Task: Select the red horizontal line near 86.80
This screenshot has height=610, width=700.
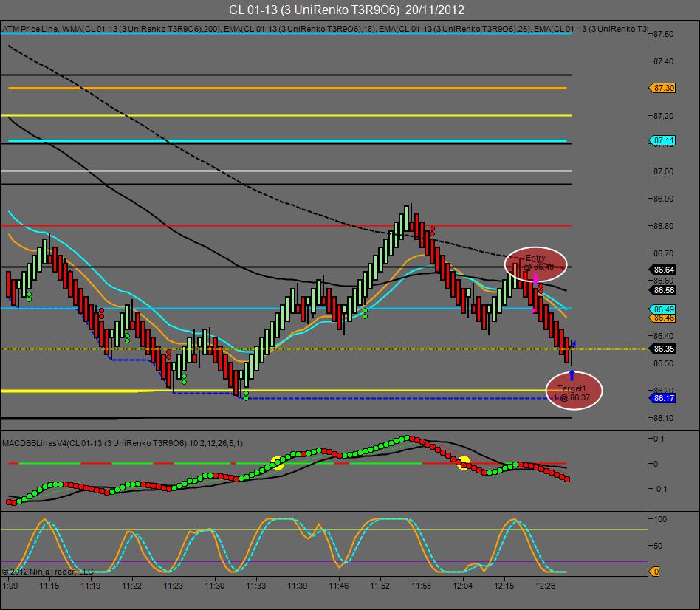Action: point(286,225)
